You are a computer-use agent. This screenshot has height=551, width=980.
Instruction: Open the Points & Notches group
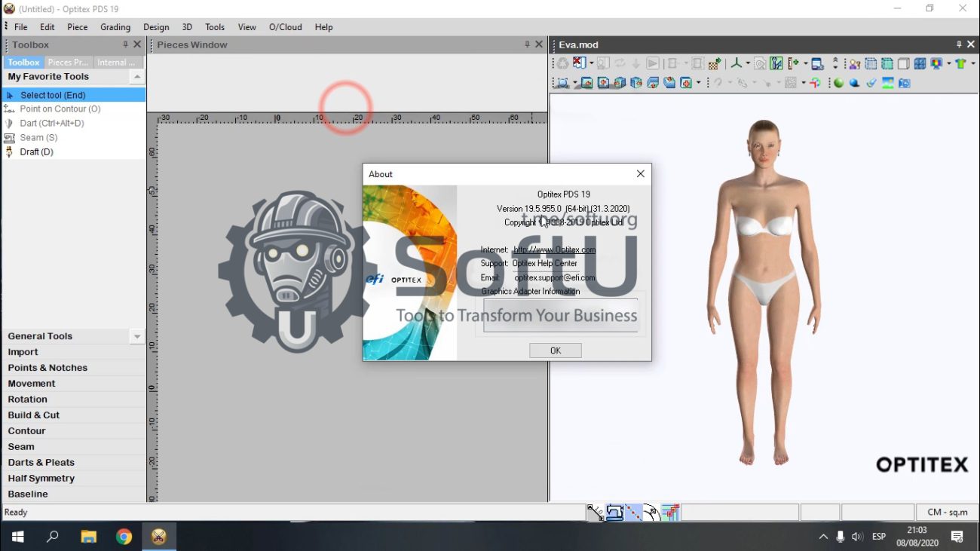(x=74, y=368)
